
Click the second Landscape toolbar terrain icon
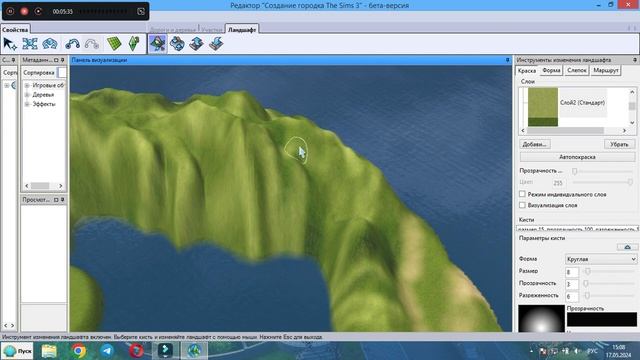click(x=177, y=44)
